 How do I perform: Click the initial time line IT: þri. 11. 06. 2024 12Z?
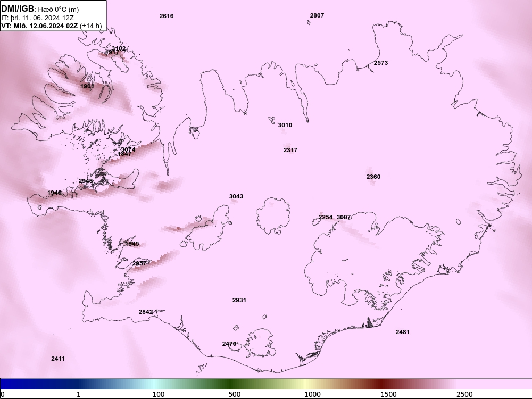[x=38, y=18]
